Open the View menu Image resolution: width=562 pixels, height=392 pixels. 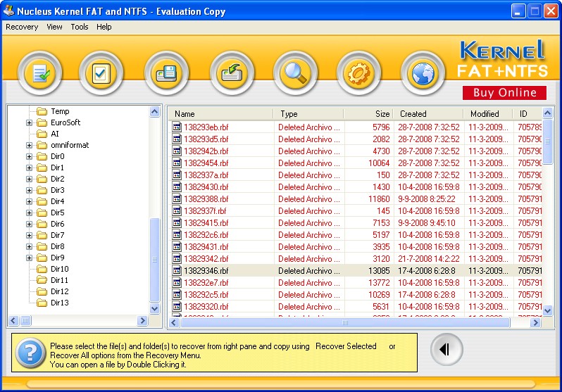click(54, 27)
